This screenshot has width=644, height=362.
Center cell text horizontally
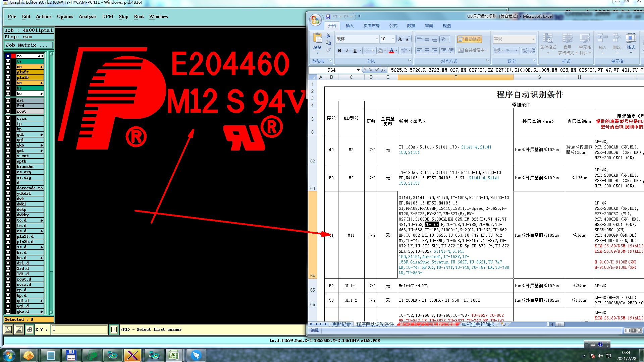pyautogui.click(x=427, y=50)
